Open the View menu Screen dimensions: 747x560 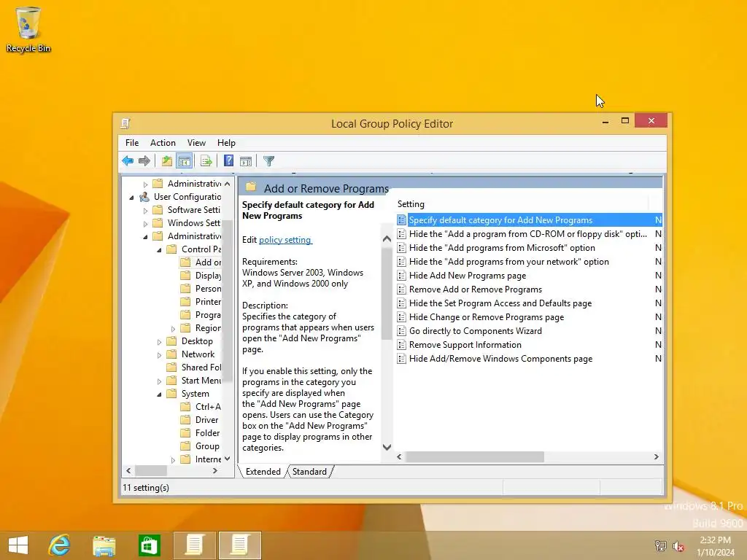click(196, 143)
